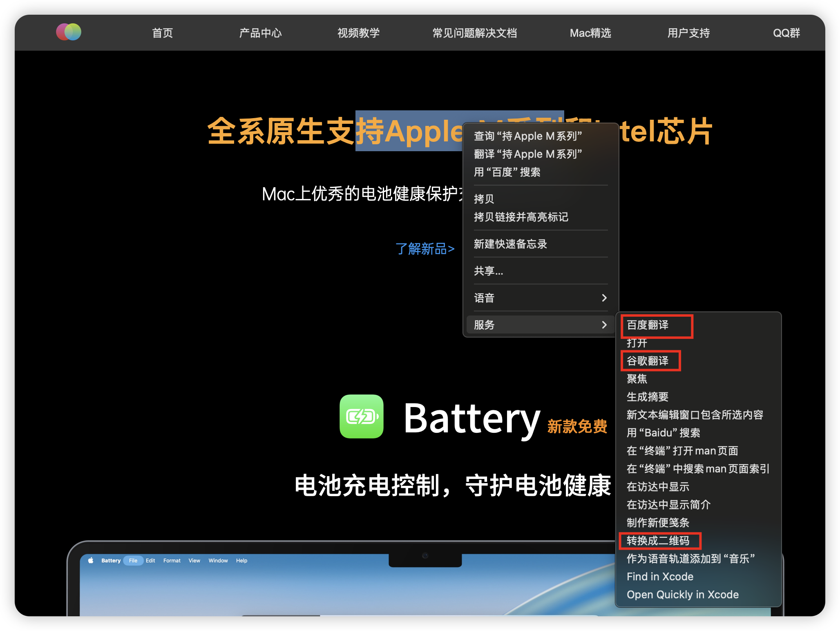This screenshot has height=631, width=840.
Task: Select 谷歌翻译 service
Action: [648, 361]
